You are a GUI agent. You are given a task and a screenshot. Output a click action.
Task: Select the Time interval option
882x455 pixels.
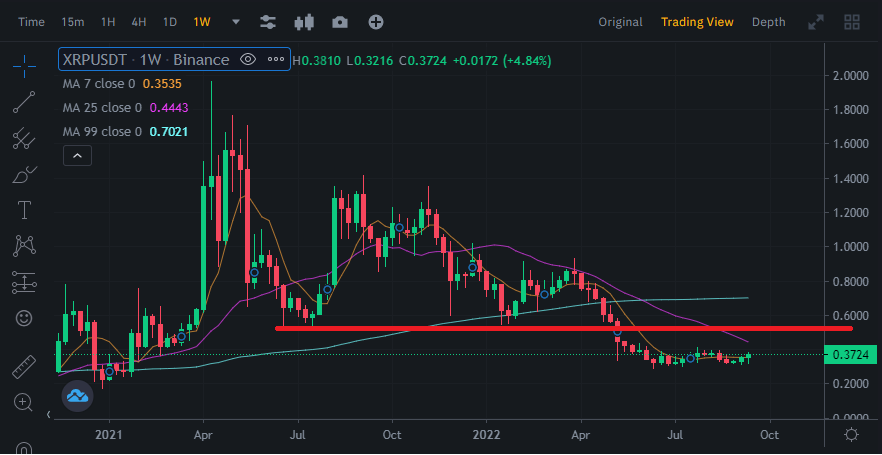click(x=32, y=22)
